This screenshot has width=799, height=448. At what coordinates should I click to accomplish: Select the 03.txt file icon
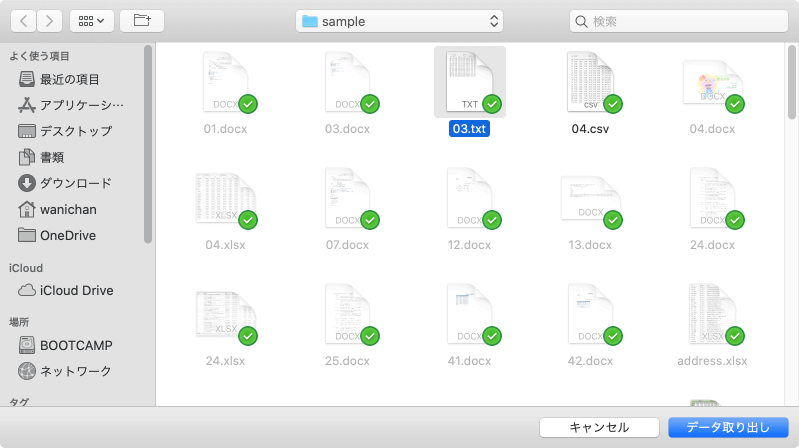click(470, 82)
